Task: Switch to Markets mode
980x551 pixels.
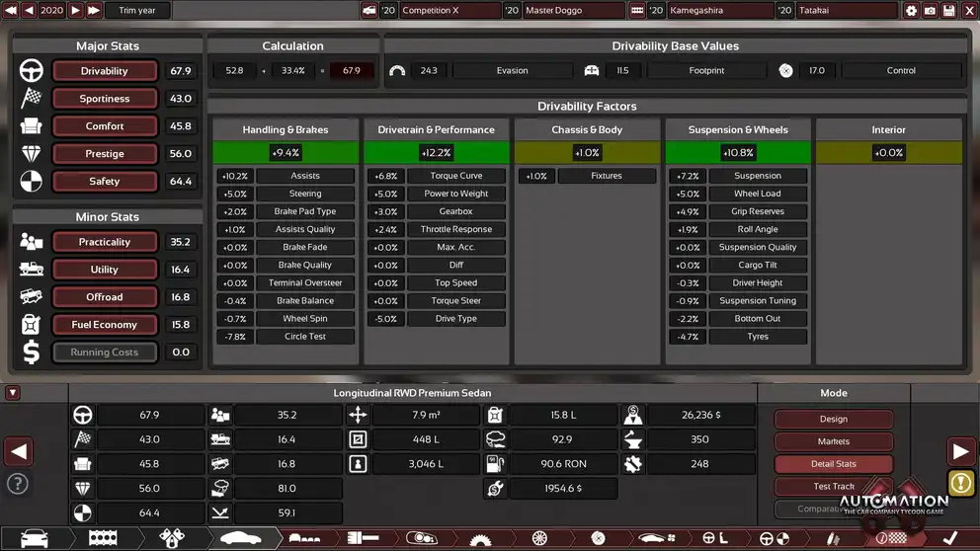Action: click(x=833, y=441)
